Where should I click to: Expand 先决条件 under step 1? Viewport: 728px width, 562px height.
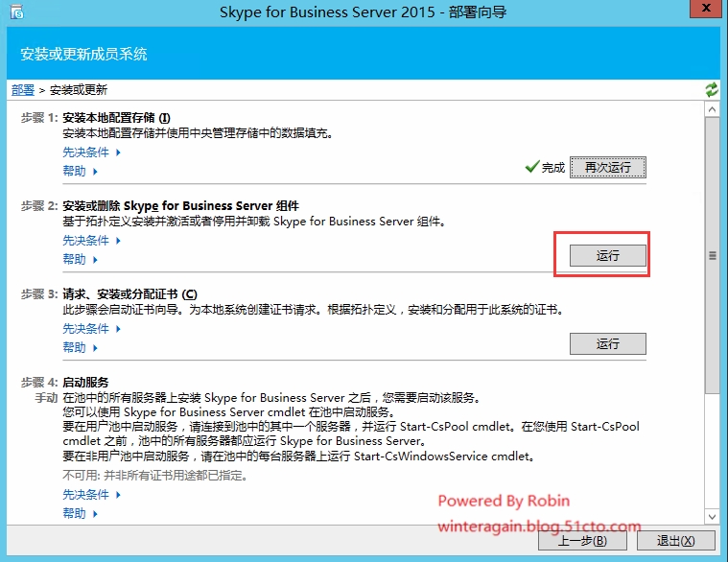click(91, 152)
